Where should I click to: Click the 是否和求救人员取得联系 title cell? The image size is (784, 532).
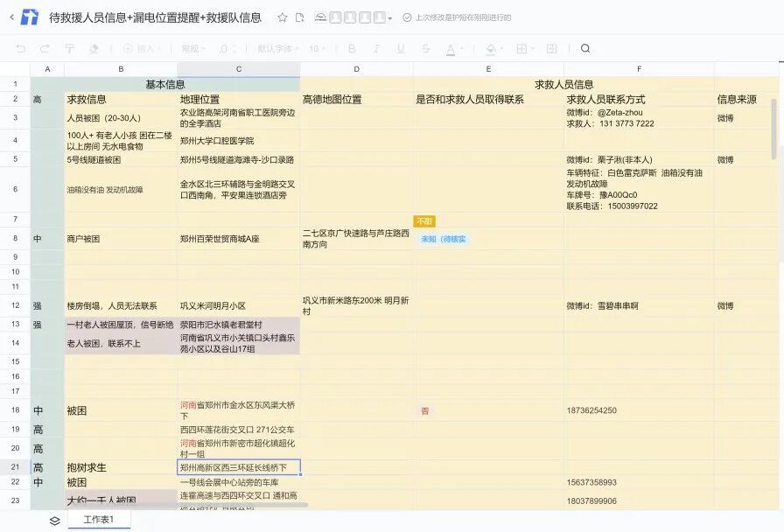488,99
